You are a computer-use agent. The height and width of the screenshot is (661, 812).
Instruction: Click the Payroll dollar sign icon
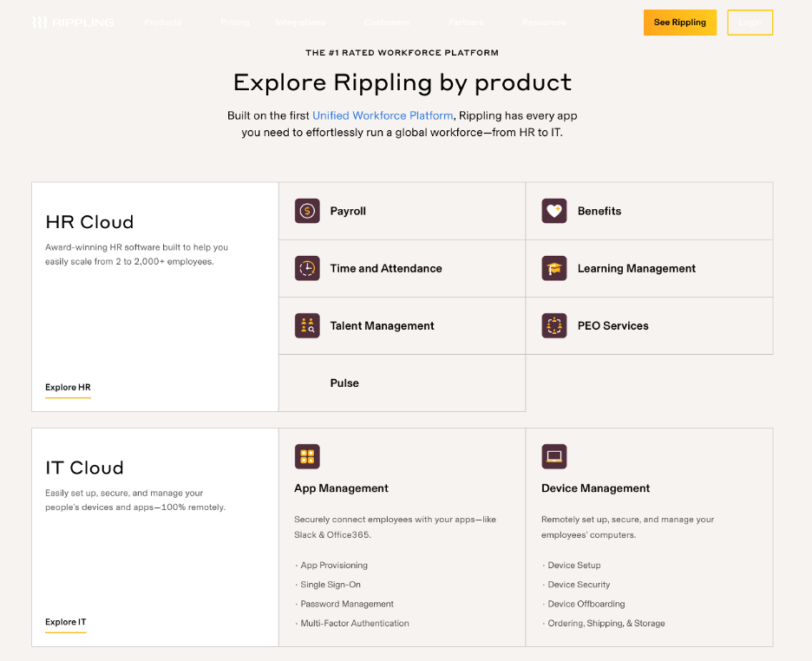pyautogui.click(x=307, y=211)
